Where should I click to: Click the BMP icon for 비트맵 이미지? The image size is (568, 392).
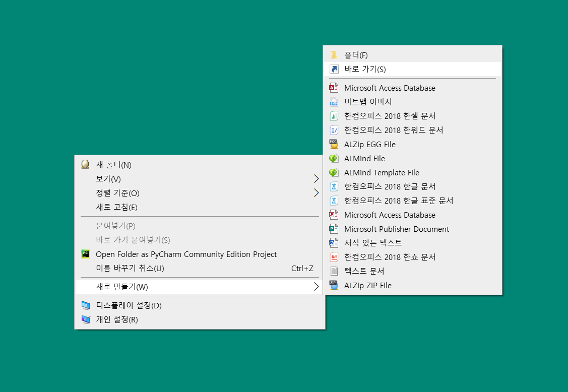[x=334, y=102]
